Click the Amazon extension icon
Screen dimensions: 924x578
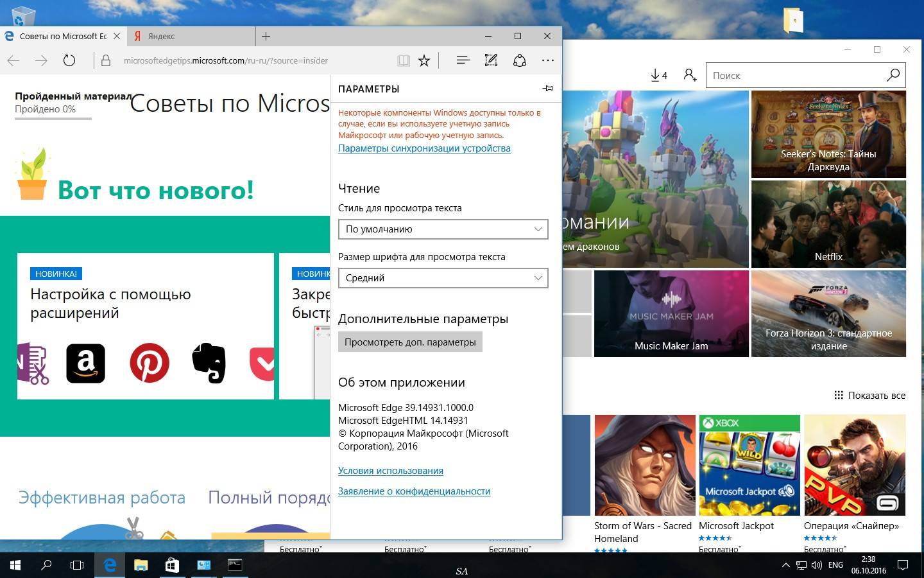point(85,363)
